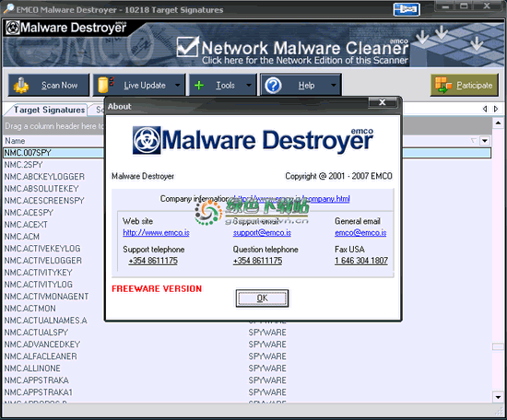Open the column dropdown at right header
The width and height of the screenshot is (507, 420).
click(484, 141)
